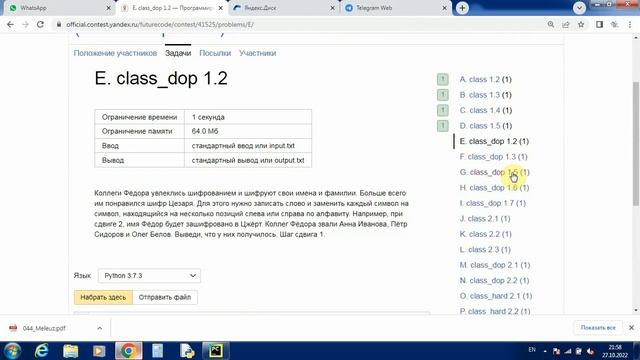Close the Яндекс.Диск tab
Viewport: 640px width, 360px height.
pos(332,8)
